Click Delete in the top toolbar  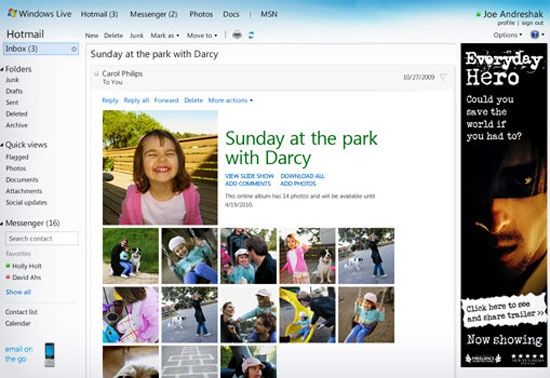pyautogui.click(x=113, y=35)
